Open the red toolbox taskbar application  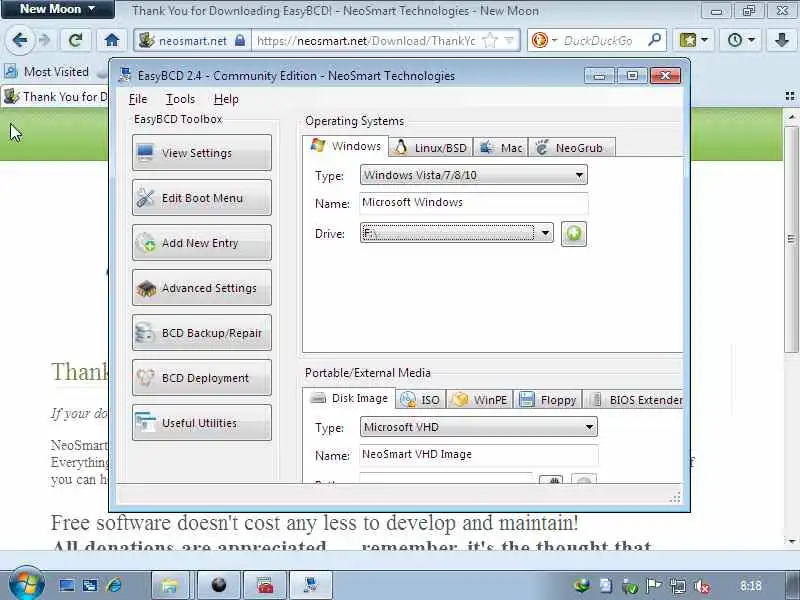(x=265, y=585)
